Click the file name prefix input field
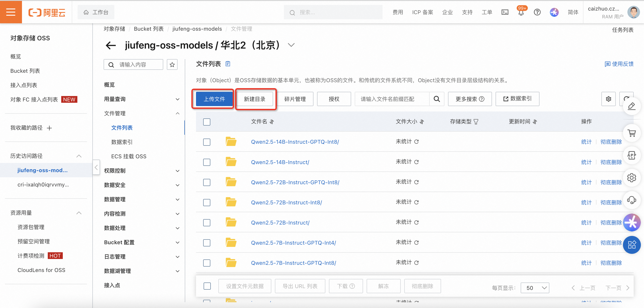 [x=392, y=99]
